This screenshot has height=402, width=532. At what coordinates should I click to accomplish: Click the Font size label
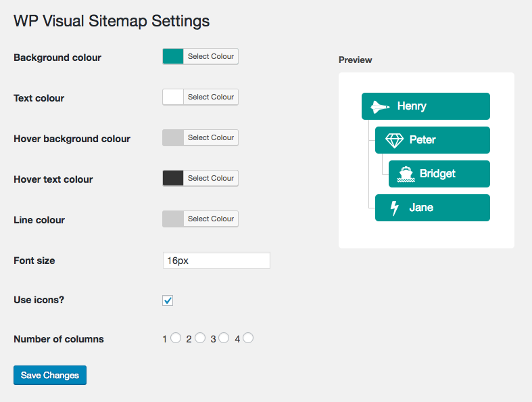pos(34,261)
